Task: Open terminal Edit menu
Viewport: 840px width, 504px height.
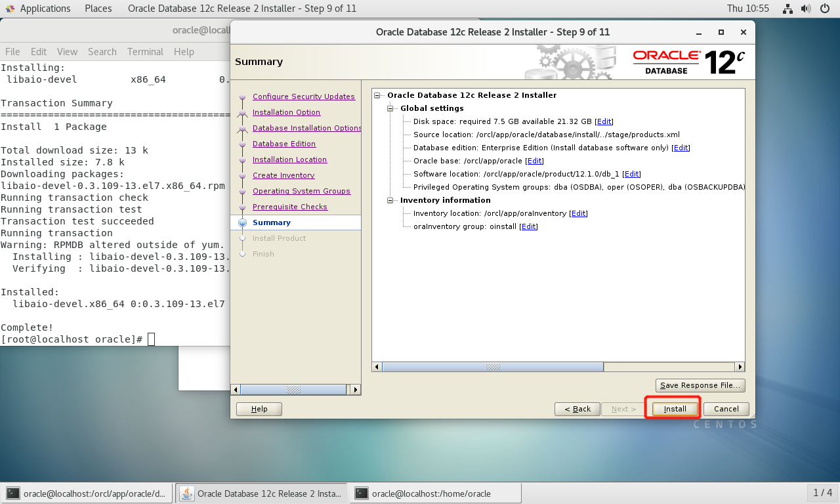Action: (x=39, y=52)
